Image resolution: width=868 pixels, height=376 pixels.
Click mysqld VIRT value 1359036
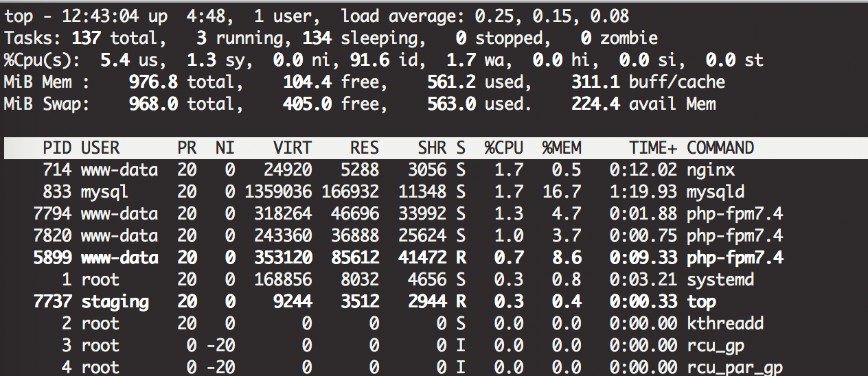[x=278, y=191]
